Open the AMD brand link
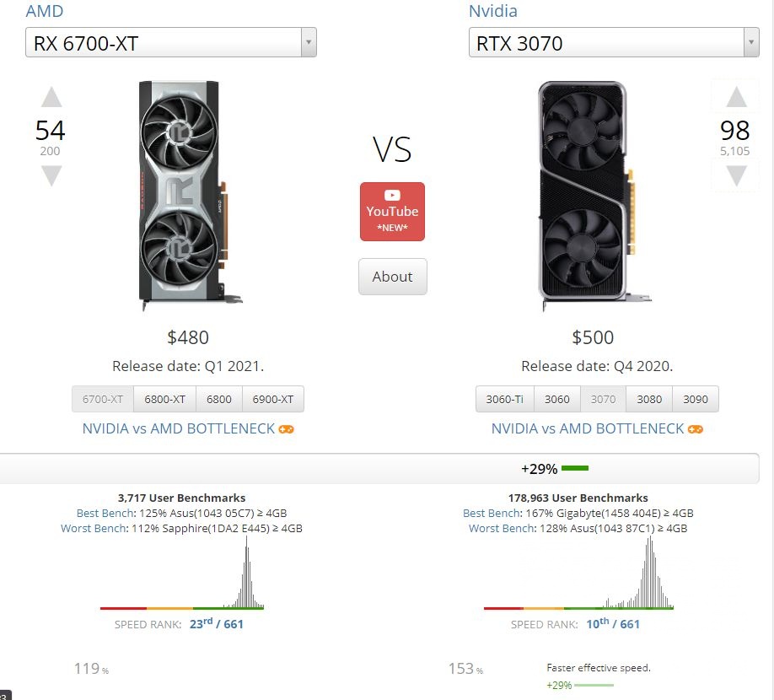This screenshot has height=700, width=774. [x=45, y=11]
